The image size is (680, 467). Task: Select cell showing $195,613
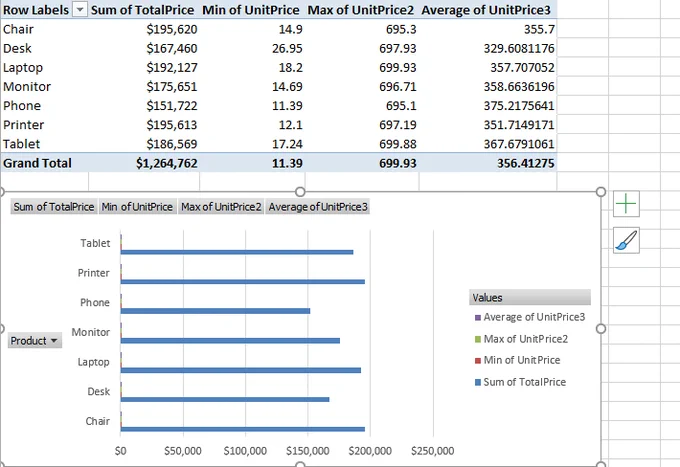point(144,124)
